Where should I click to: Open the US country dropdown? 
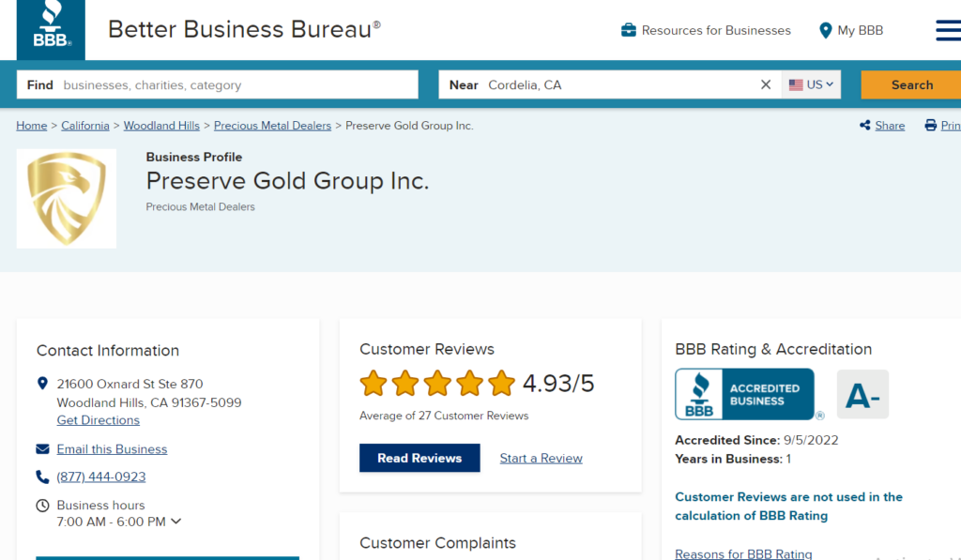(811, 84)
